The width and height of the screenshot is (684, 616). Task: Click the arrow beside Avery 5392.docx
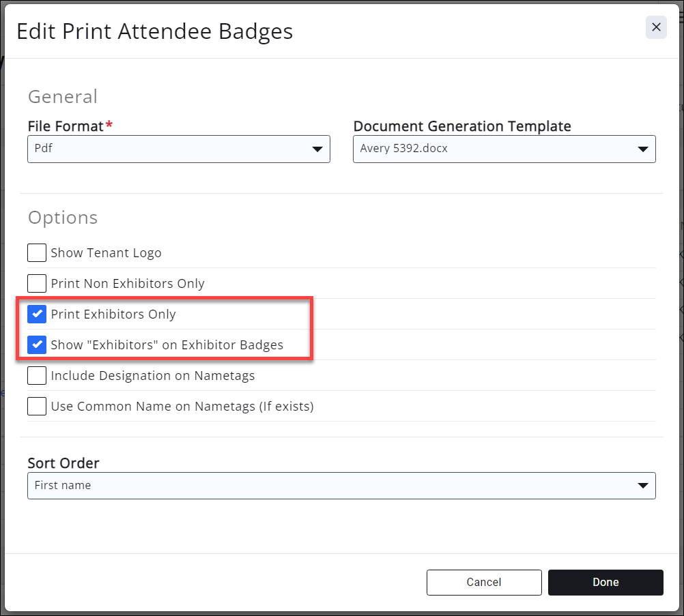[642, 149]
